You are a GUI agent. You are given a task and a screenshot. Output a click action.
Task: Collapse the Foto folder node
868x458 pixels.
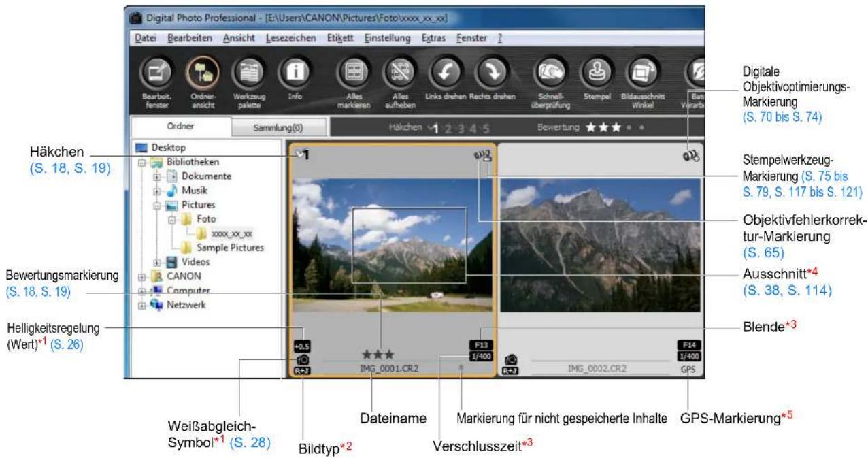click(x=172, y=219)
